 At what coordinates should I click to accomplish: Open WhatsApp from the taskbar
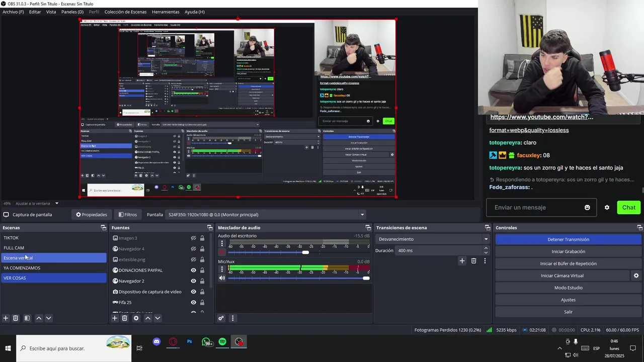(206, 342)
